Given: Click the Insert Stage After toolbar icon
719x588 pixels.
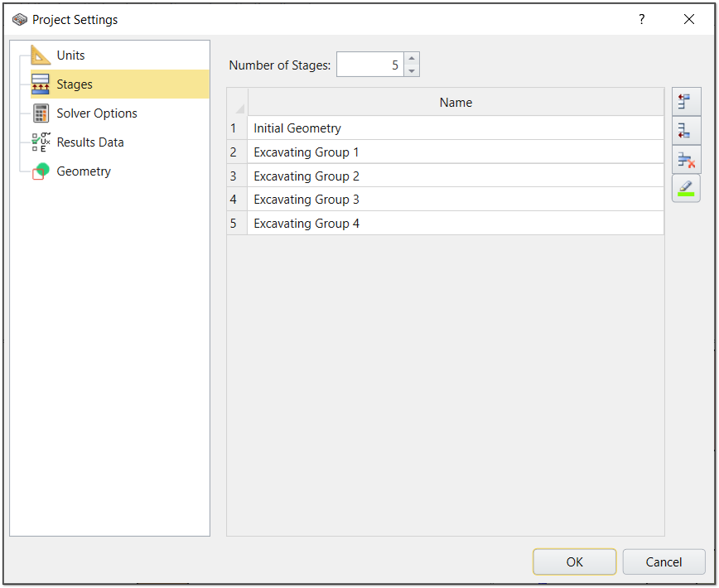Looking at the screenshot, I should click(x=686, y=130).
